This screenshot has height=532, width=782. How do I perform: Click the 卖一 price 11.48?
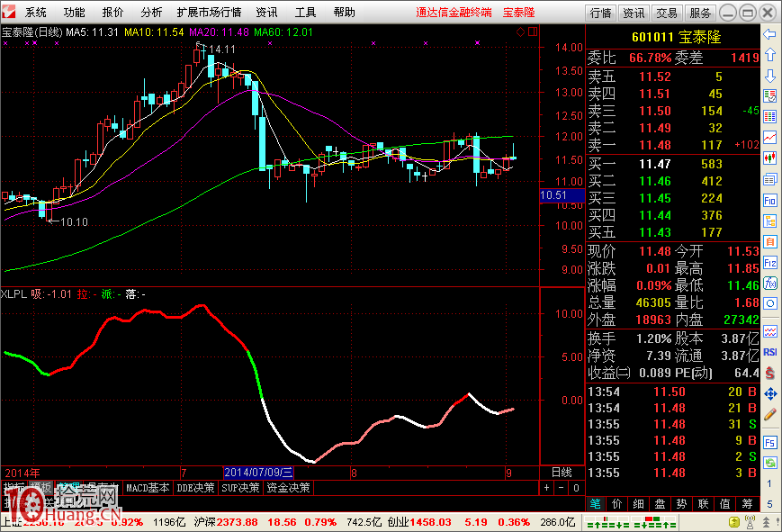point(655,145)
